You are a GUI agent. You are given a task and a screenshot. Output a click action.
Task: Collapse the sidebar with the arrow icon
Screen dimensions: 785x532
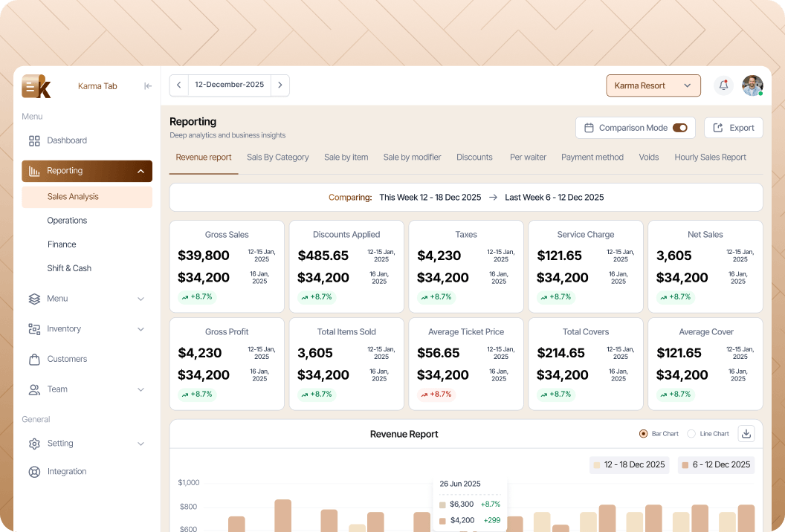148,86
